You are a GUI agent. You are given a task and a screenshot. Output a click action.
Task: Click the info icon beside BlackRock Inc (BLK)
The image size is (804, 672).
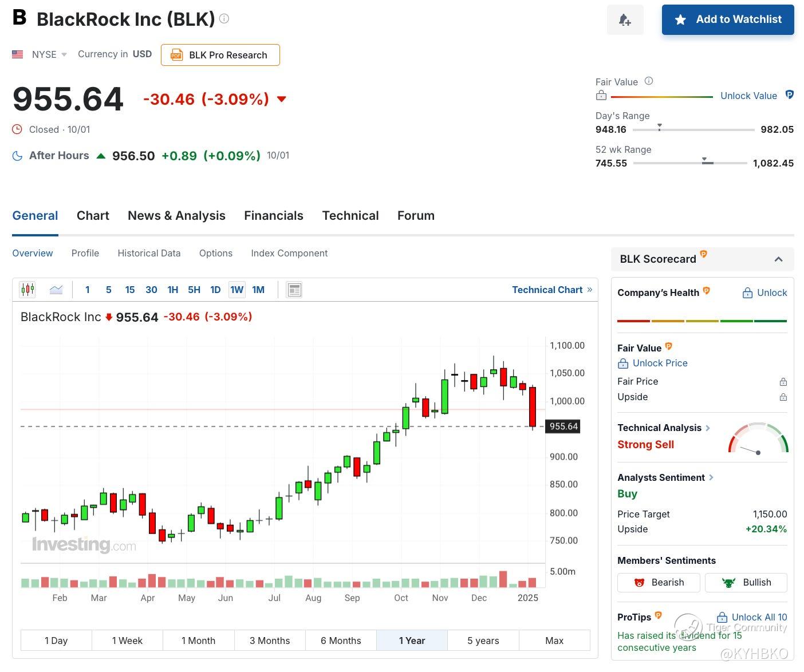(224, 19)
